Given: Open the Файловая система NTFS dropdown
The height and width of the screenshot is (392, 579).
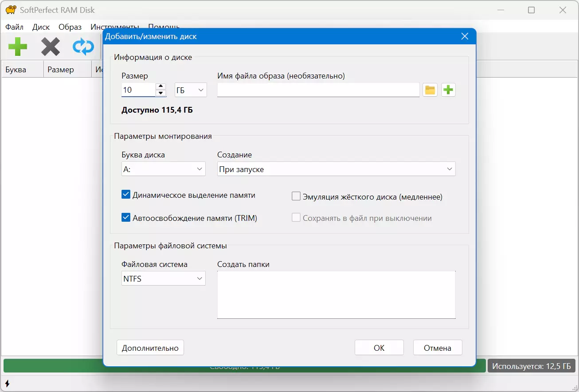Looking at the screenshot, I should click(x=164, y=278).
